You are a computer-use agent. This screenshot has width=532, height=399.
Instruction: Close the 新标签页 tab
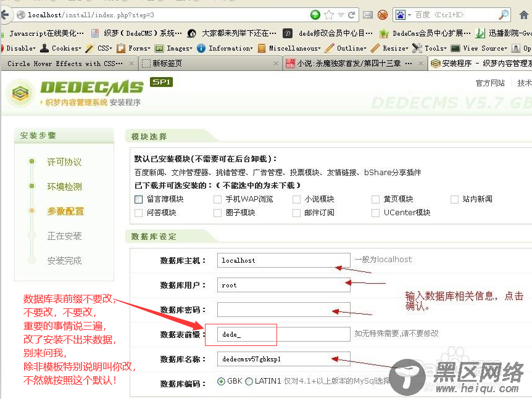(275, 64)
